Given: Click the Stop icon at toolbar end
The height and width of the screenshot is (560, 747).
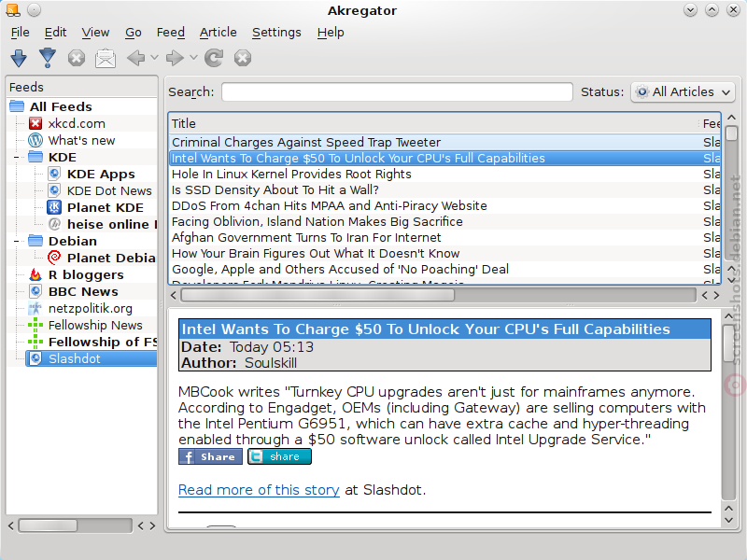Looking at the screenshot, I should coord(243,58).
